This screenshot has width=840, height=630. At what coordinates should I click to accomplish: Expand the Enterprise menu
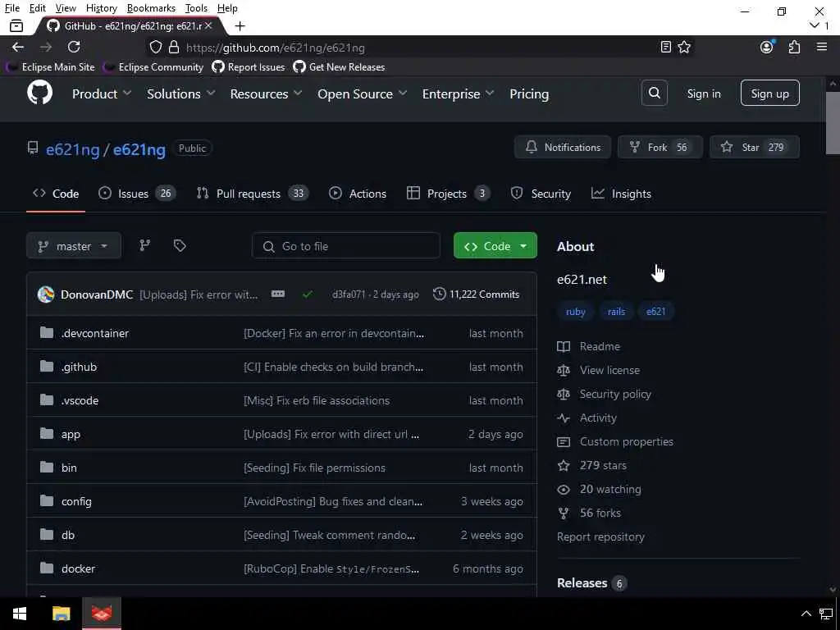[458, 94]
